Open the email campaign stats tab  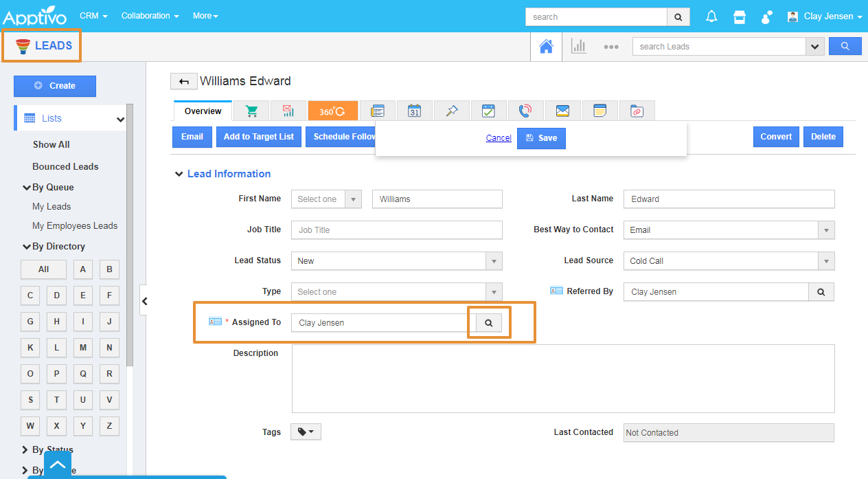(288, 111)
